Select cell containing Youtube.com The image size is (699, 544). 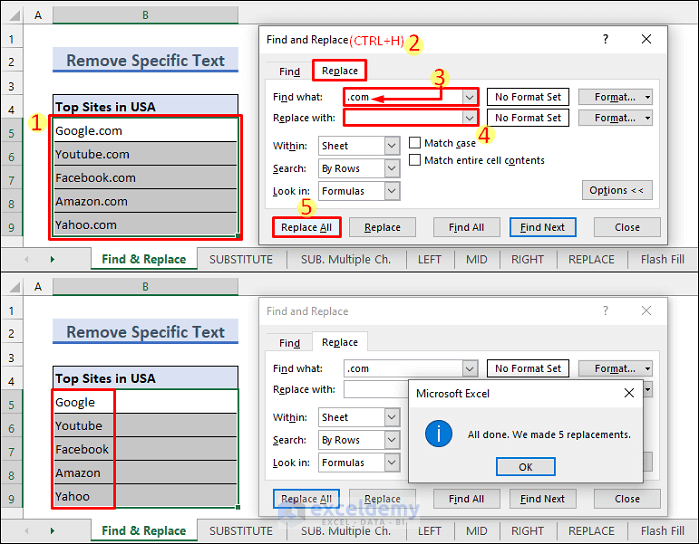pos(145,154)
